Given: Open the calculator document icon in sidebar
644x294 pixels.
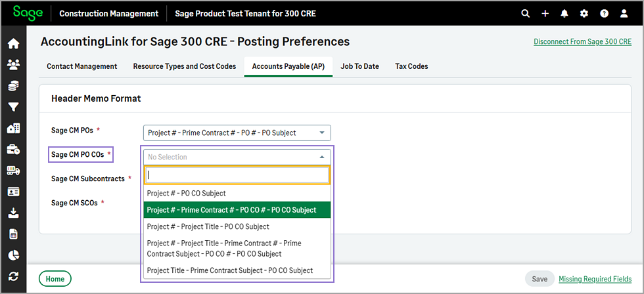Looking at the screenshot, I should pos(14,234).
